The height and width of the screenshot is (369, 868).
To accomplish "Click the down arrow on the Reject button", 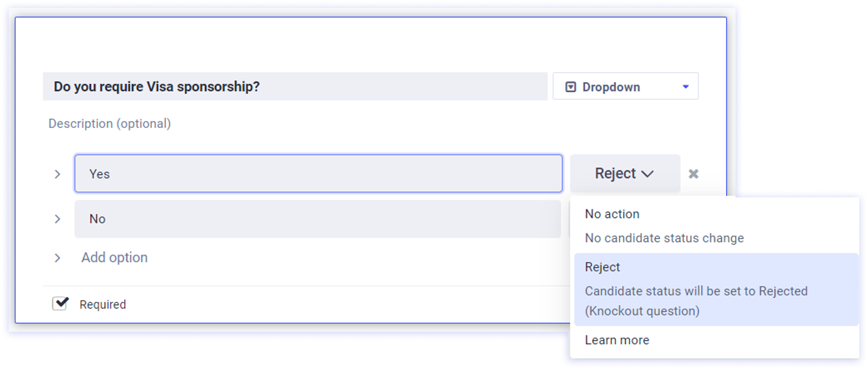I will pos(647,174).
